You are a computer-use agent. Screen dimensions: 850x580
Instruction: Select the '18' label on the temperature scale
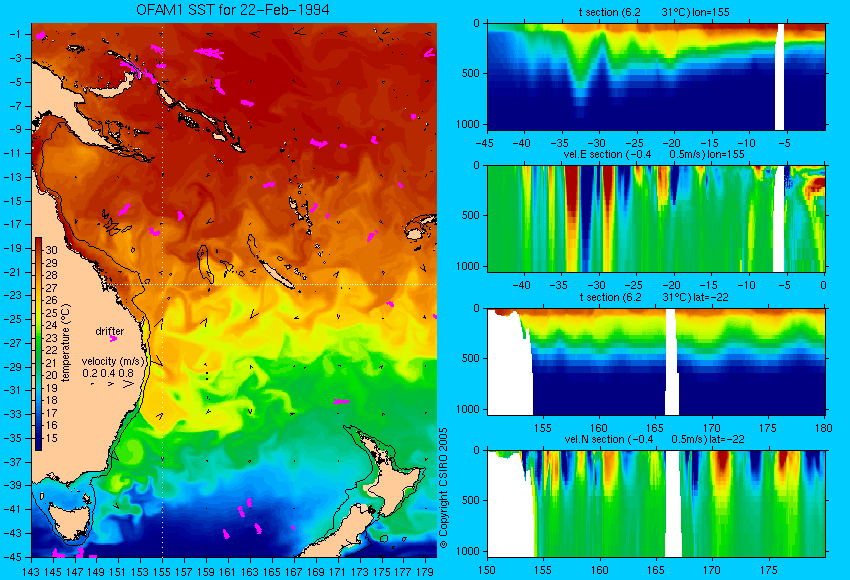tap(51, 401)
